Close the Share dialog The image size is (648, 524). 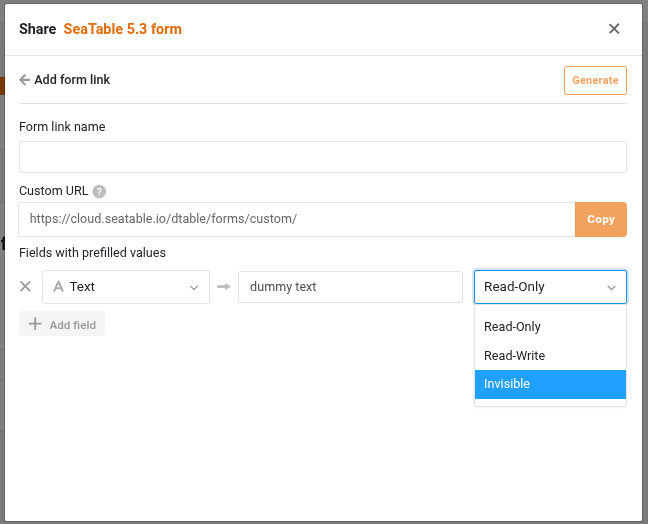click(x=614, y=29)
